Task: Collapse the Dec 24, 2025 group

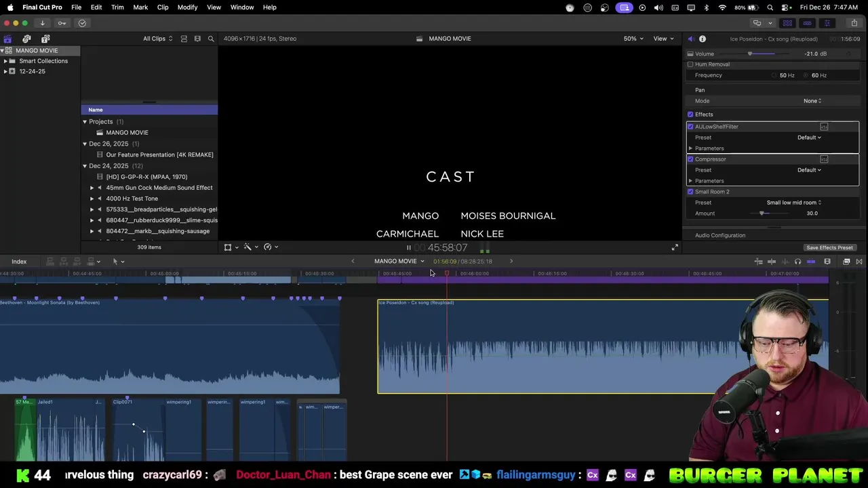Action: click(85, 166)
